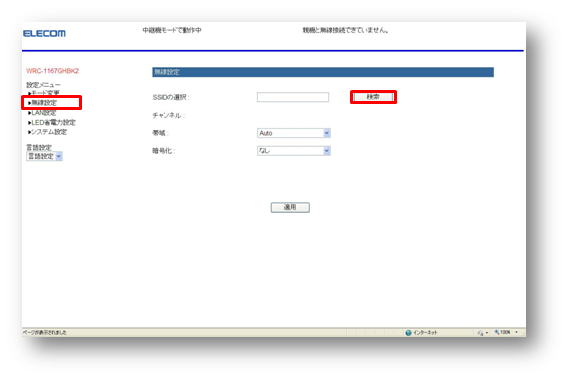This screenshot has width=568, height=379.
Task: Open the モード変更 menu item
Action: (43, 93)
